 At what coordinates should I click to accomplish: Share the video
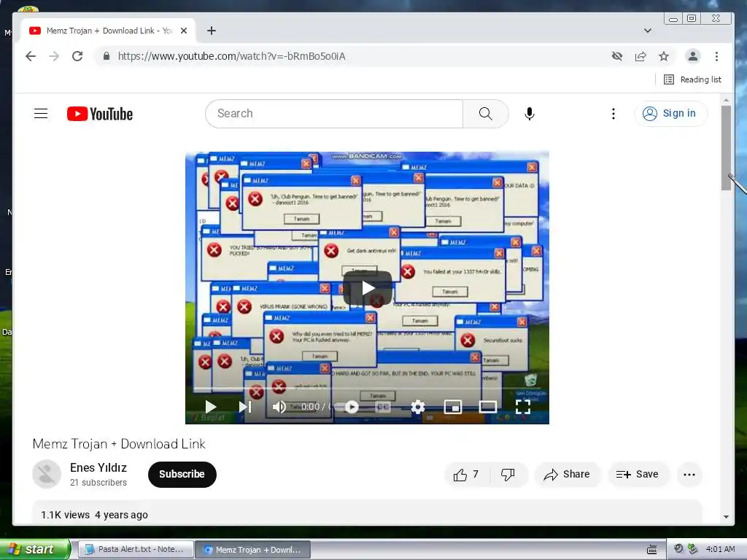tap(567, 474)
